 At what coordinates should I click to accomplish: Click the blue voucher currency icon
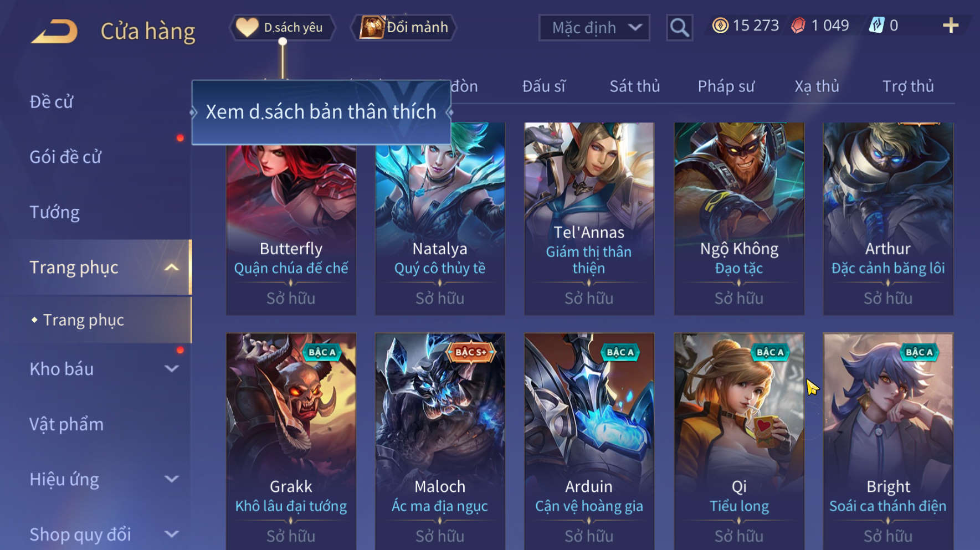[x=876, y=25]
